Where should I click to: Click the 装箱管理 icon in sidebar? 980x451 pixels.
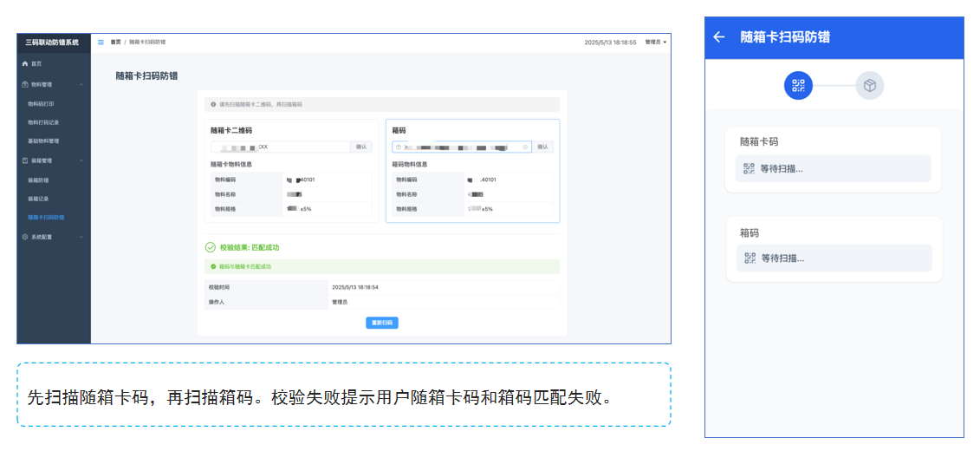click(25, 160)
